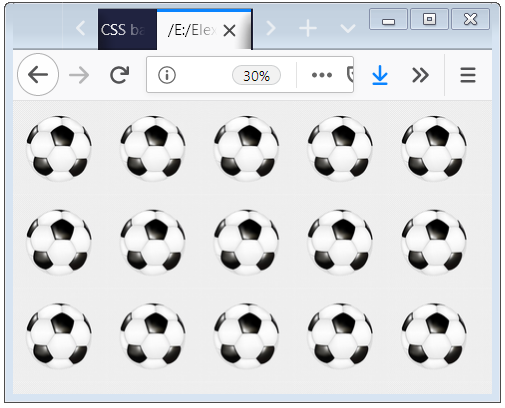Open the hamburger application menu
The width and height of the screenshot is (505, 408).
[468, 75]
